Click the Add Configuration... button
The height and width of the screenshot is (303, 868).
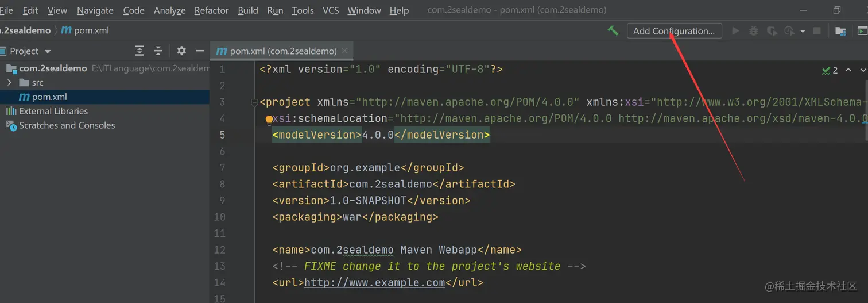(674, 31)
